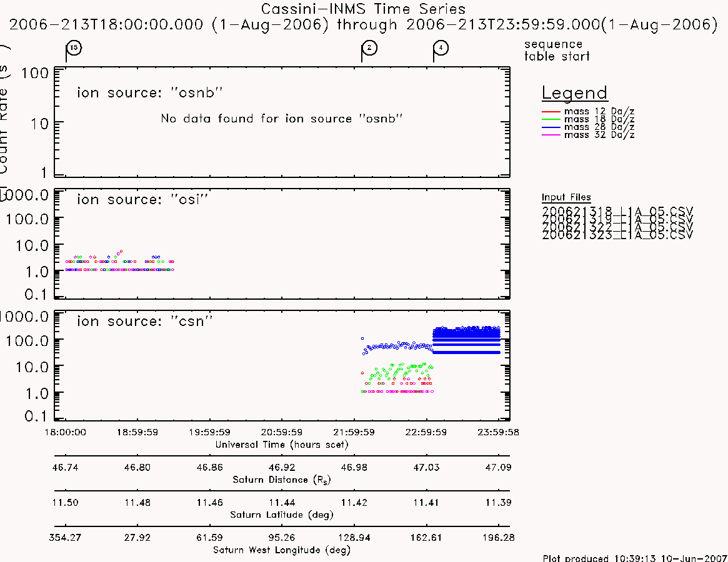Click the 47.09 Saturn distance value

coord(498,467)
